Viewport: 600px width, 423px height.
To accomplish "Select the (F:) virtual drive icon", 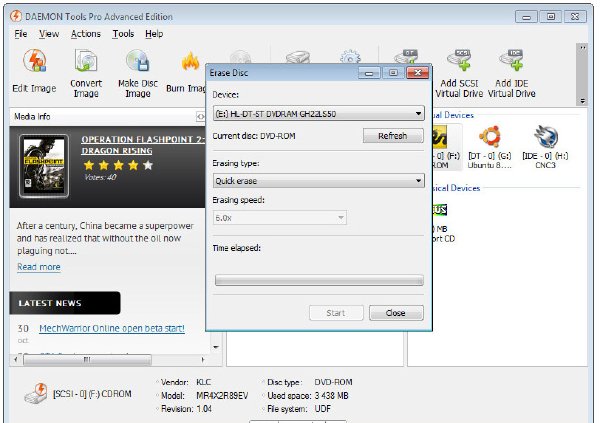I will (x=440, y=137).
